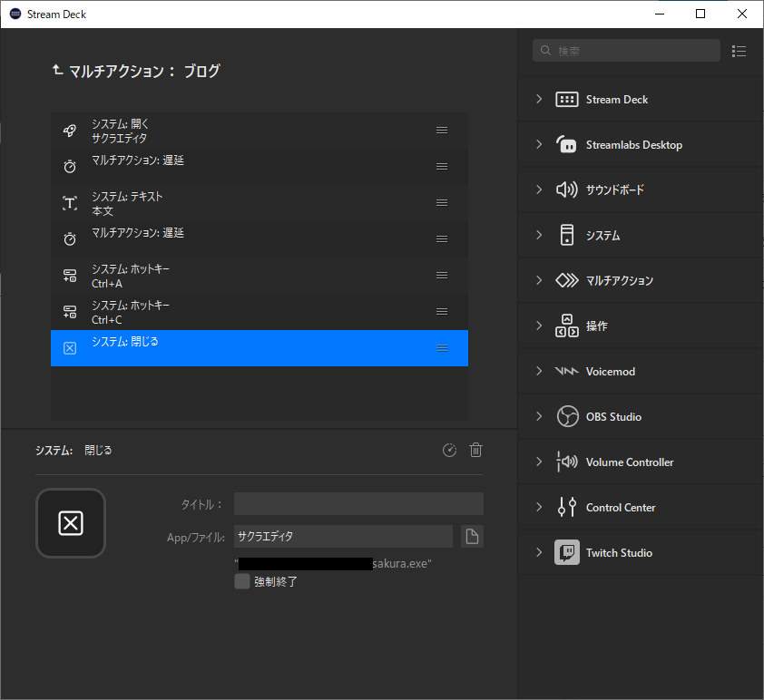Select the システム: テキスト 本文 text
This screenshot has width=764, height=700.
127,203
